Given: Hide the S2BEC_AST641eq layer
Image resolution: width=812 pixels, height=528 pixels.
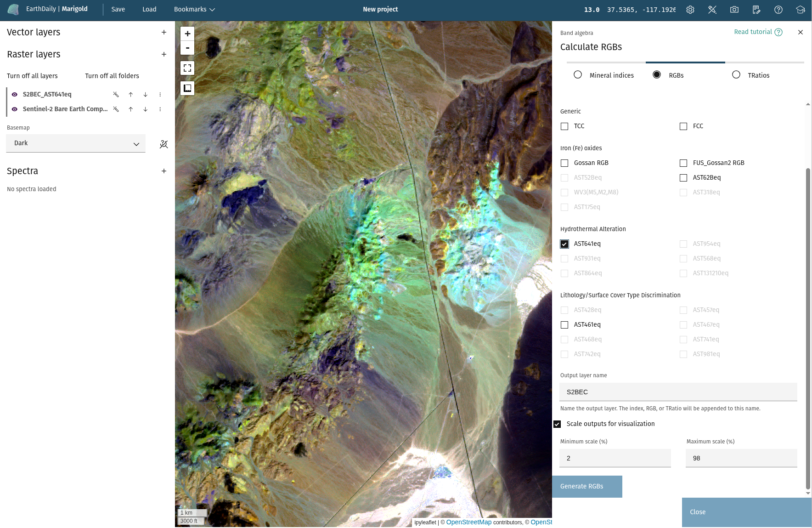Looking at the screenshot, I should coord(15,95).
